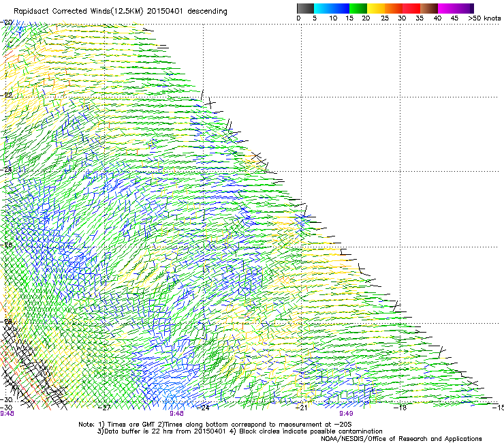Screen dimensions: 504x443
Task: Click the 'Rapidscat Corrected Winds(12.5KM)' title
Action: coord(79,12)
